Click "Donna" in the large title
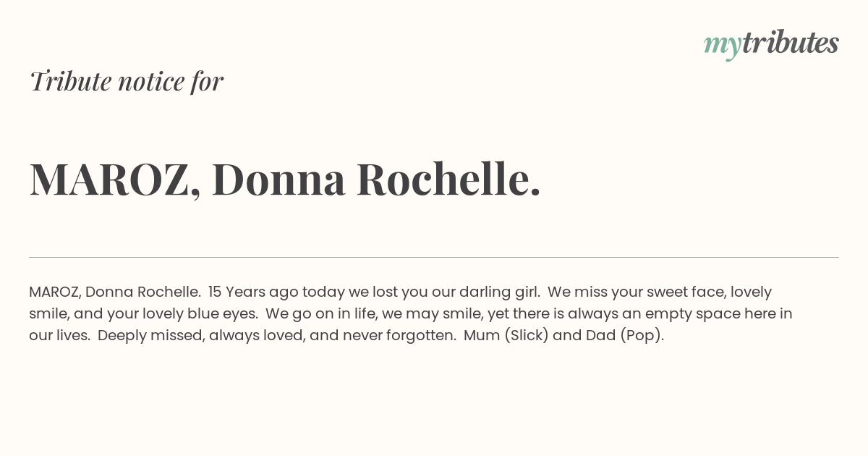 278,180
